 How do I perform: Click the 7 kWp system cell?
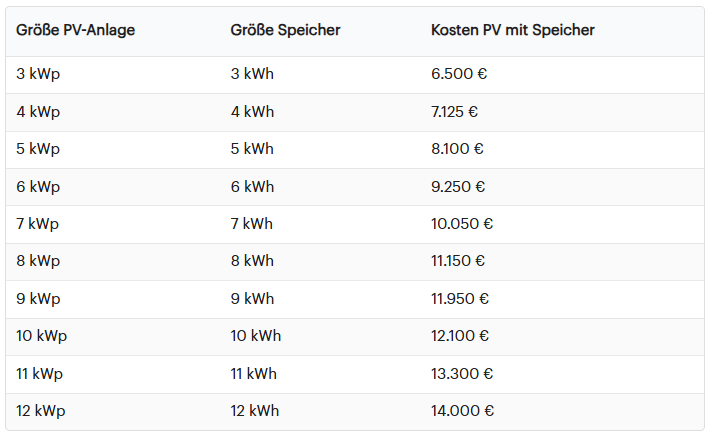tap(38, 224)
